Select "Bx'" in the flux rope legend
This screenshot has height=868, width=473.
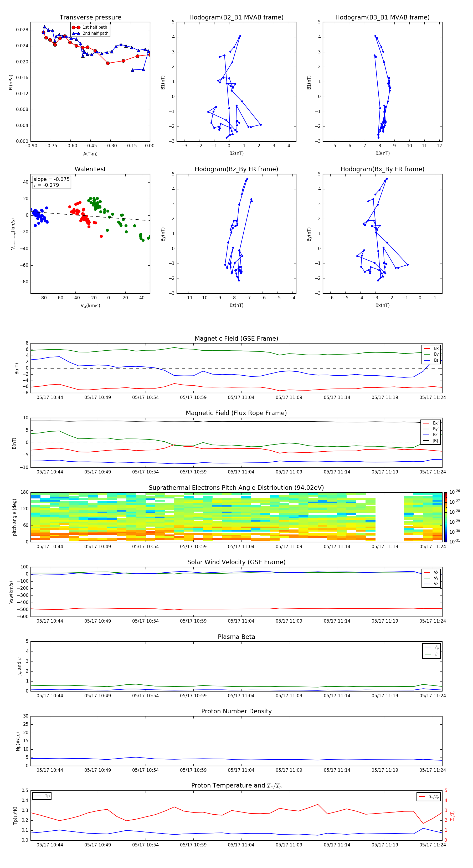pos(431,423)
